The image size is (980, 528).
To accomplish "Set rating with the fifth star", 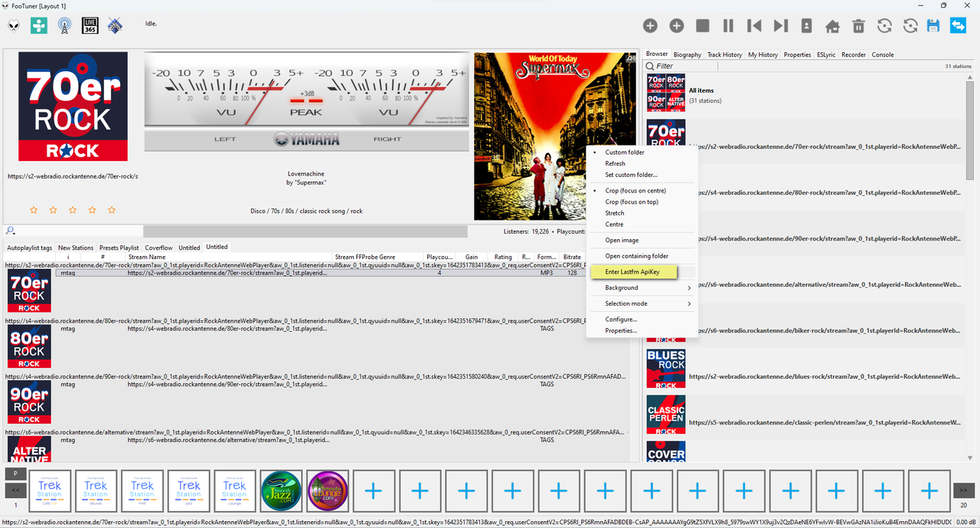I will 112,209.
